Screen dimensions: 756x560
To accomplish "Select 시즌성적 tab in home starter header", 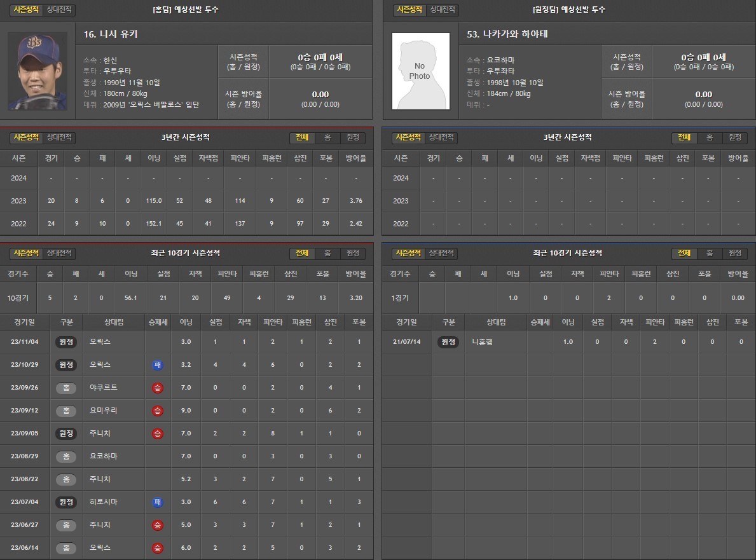I will [x=26, y=9].
